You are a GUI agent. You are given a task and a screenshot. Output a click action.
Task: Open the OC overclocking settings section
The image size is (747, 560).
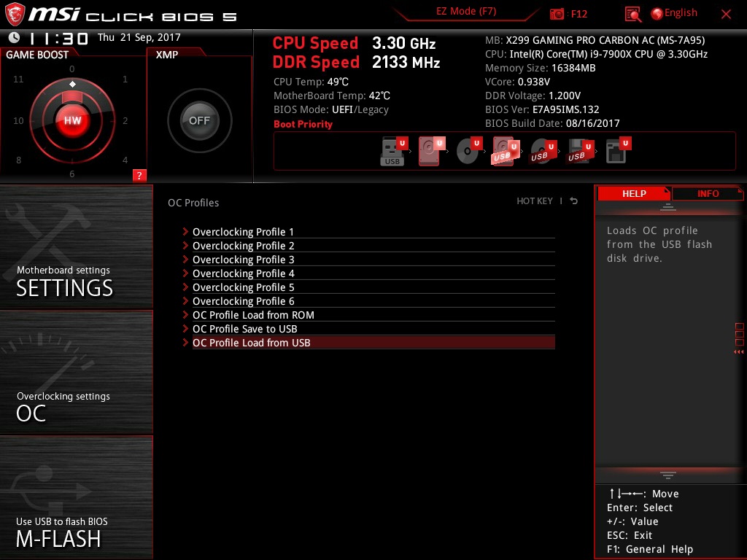(76, 373)
